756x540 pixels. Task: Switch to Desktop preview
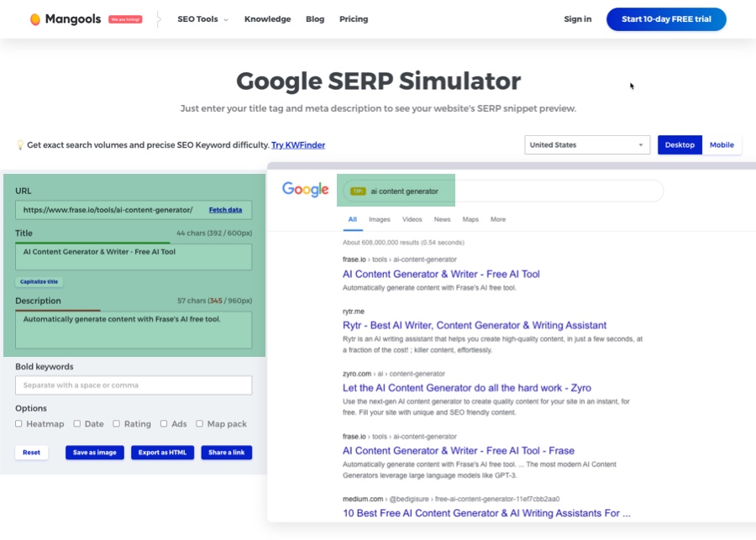(x=680, y=144)
